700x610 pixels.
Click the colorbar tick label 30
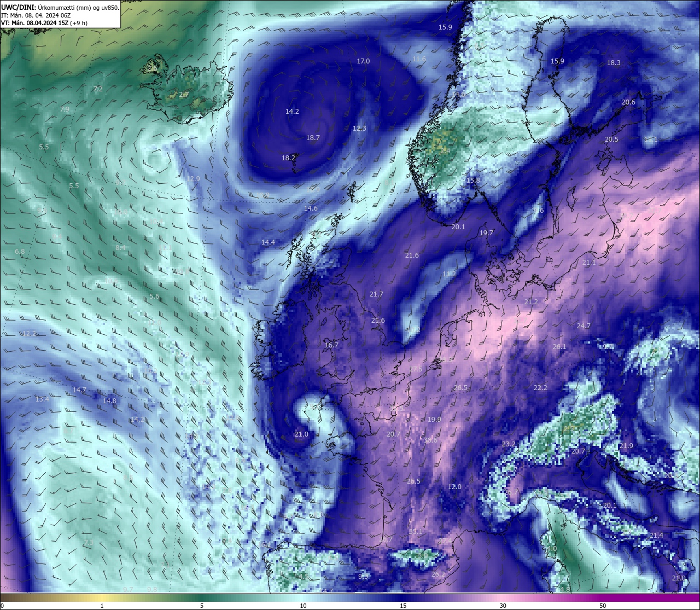coord(503,606)
